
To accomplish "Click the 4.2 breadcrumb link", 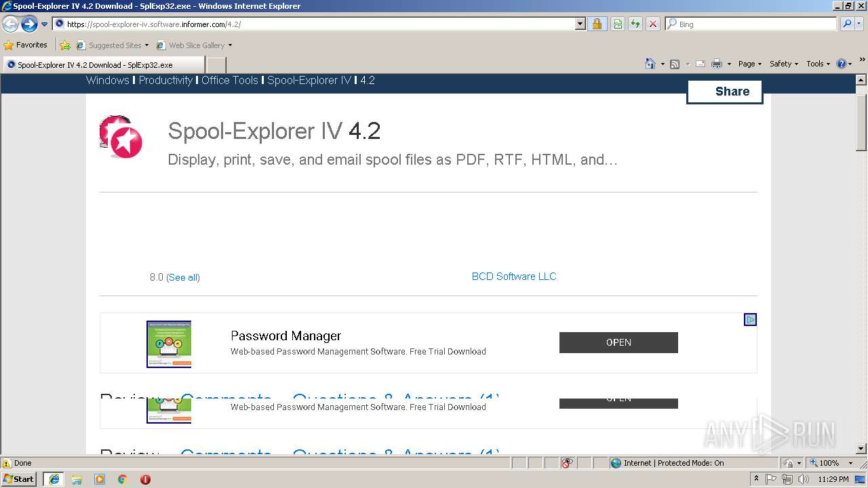I will [368, 80].
